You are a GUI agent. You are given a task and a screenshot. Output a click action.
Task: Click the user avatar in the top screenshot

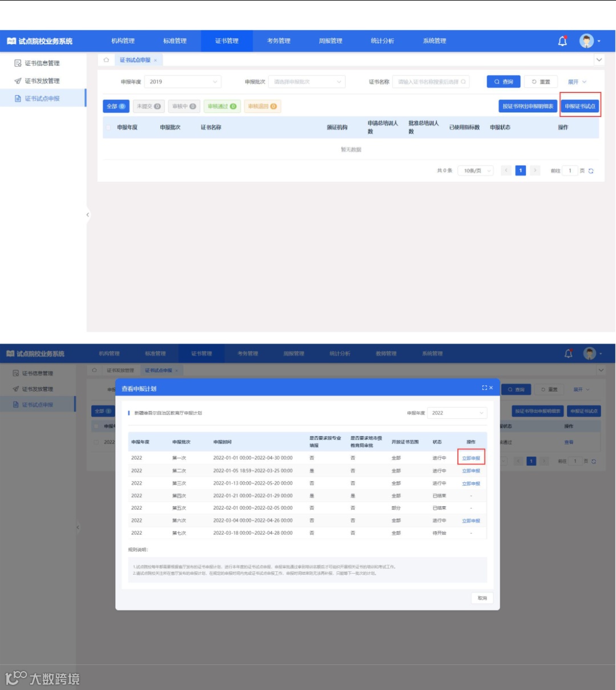point(586,41)
